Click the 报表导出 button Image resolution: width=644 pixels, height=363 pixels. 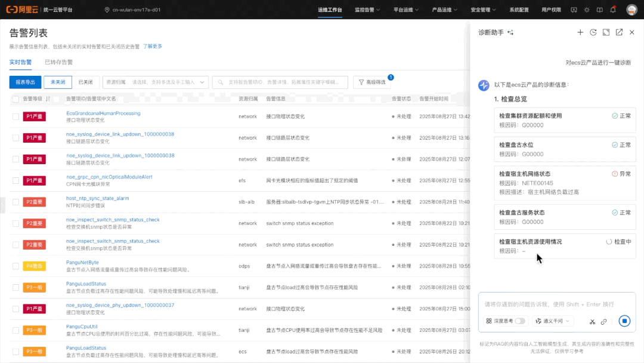coord(26,82)
